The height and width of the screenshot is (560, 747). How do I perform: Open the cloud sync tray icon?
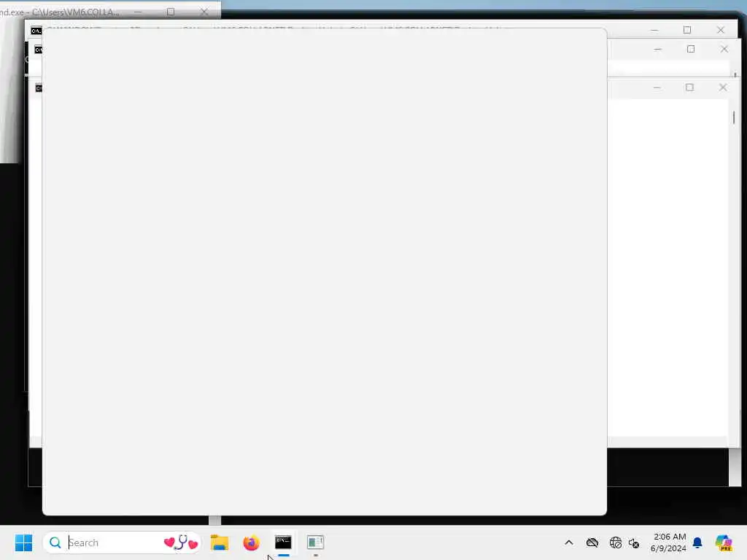[x=592, y=542]
